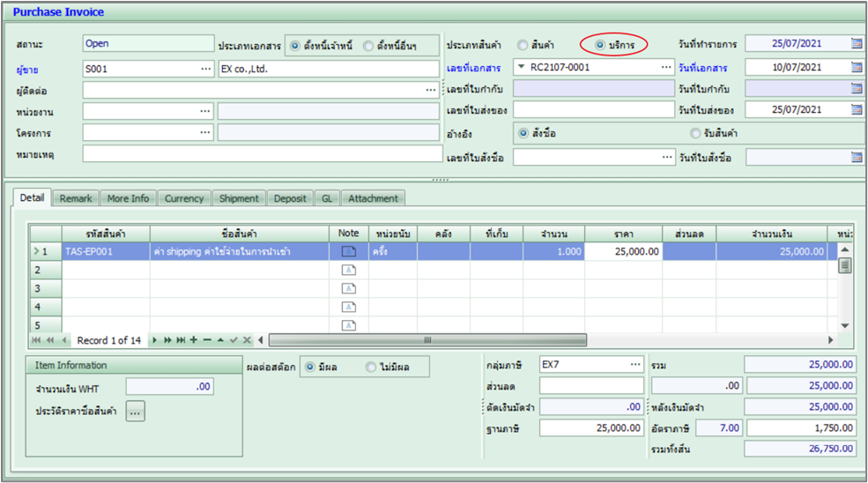Image resolution: width=868 pixels, height=483 pixels.
Task: Delete record with minus navigator icon
Action: [x=206, y=340]
